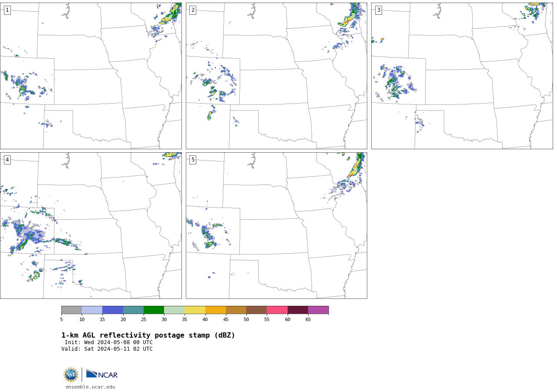Click the yellow 35-40 dBZ swatch
Screen dimensions: 557x392
tap(195, 310)
